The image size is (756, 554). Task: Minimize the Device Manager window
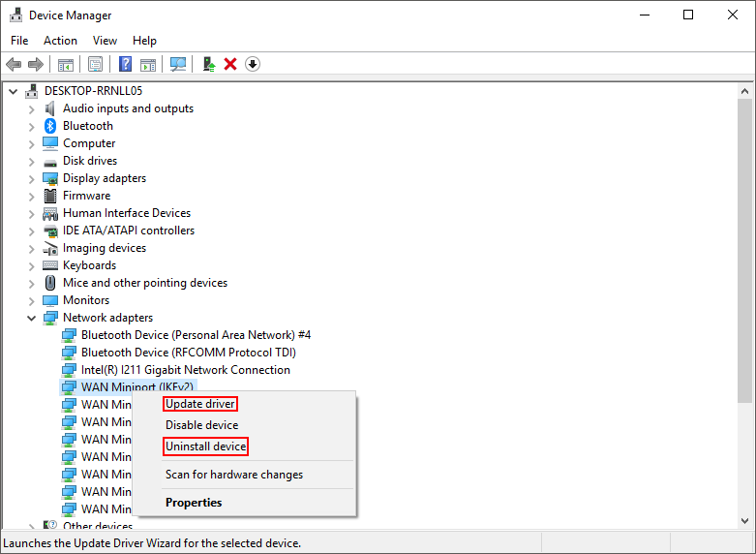pos(645,15)
